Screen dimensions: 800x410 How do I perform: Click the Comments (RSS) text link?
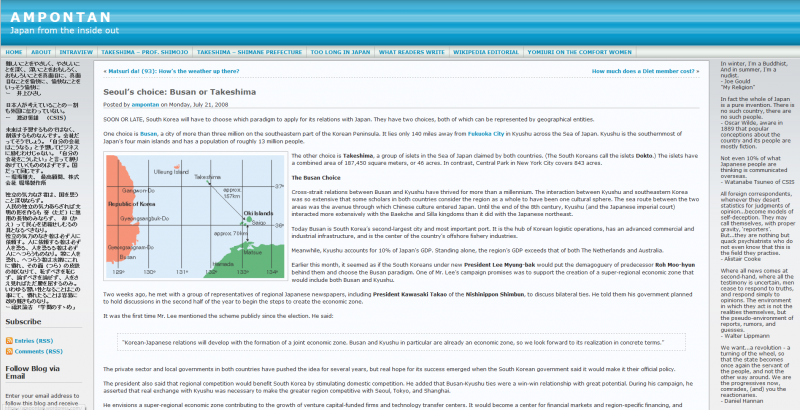[40, 352]
